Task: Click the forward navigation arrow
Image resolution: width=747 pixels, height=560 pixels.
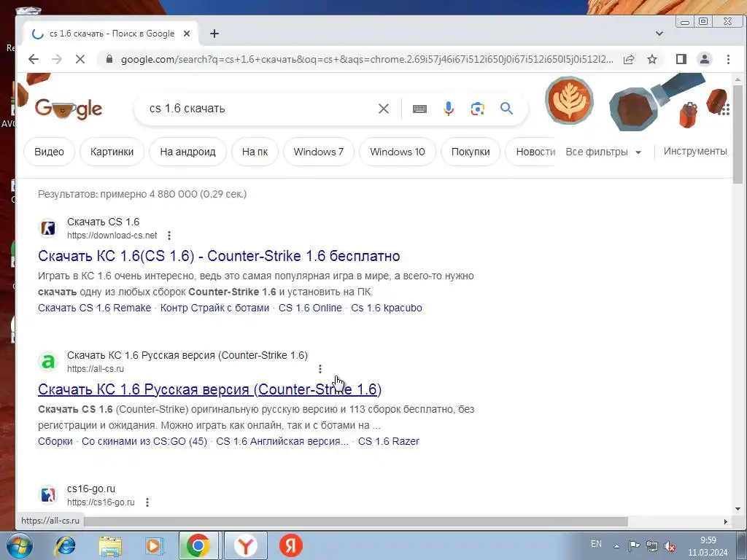Action: pos(57,59)
